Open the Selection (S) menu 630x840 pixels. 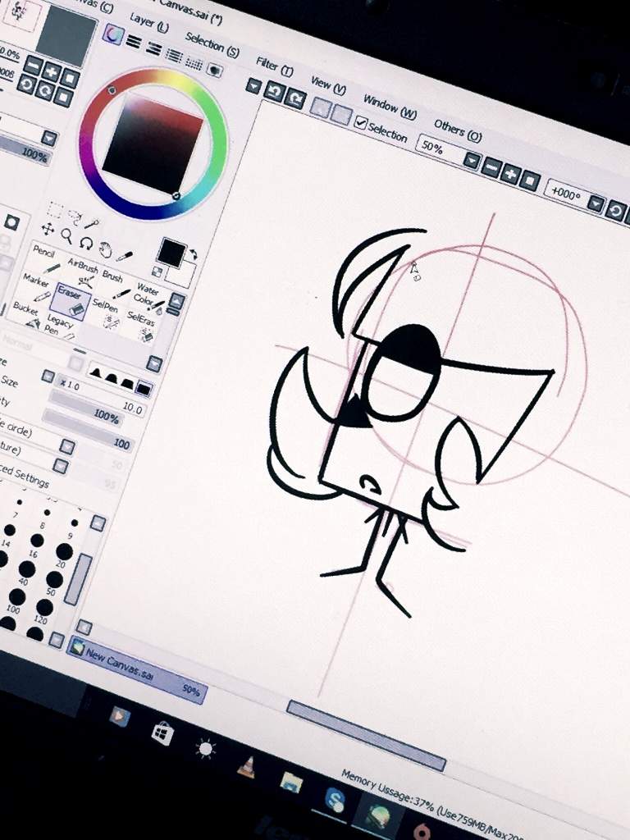click(x=212, y=44)
